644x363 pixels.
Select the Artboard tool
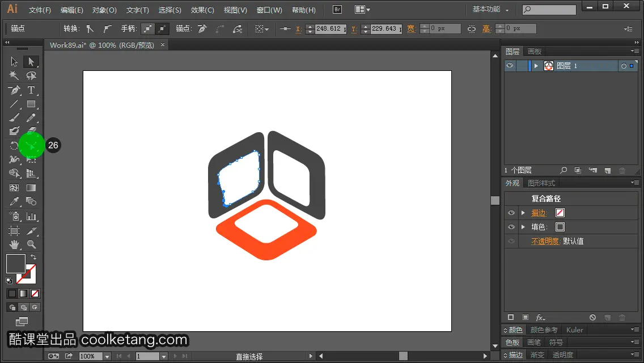coord(14,231)
